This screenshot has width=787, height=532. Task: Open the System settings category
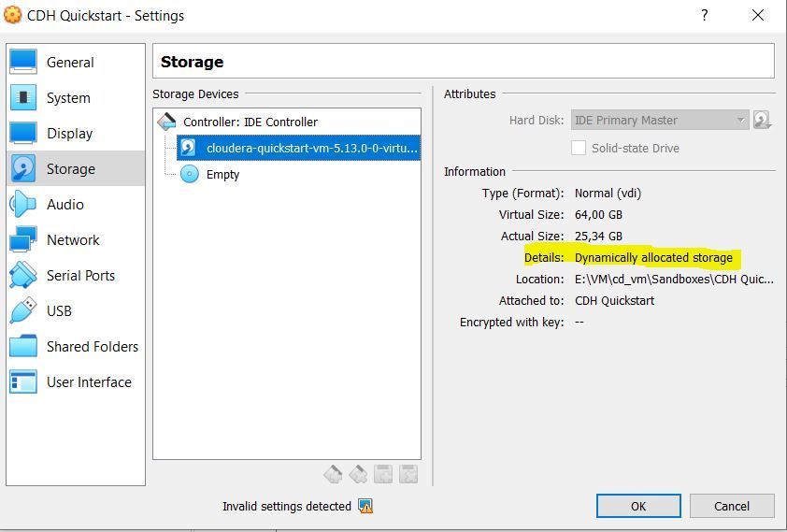click(x=76, y=98)
